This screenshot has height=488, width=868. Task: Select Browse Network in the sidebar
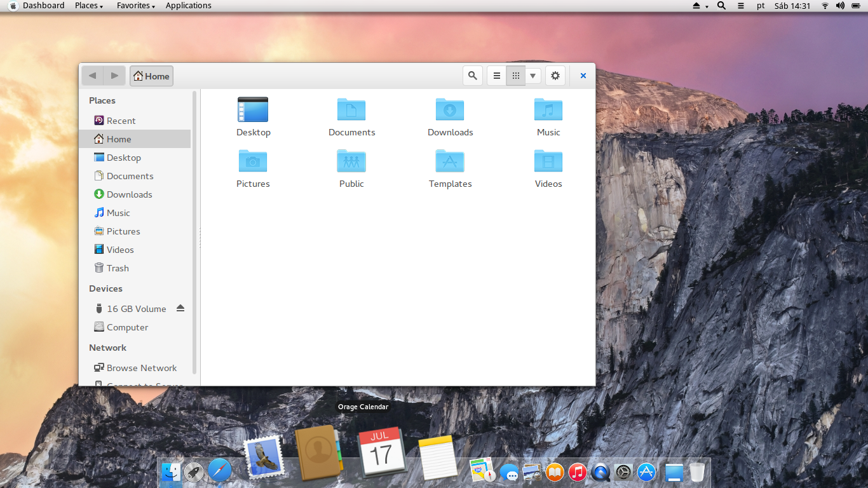point(135,368)
